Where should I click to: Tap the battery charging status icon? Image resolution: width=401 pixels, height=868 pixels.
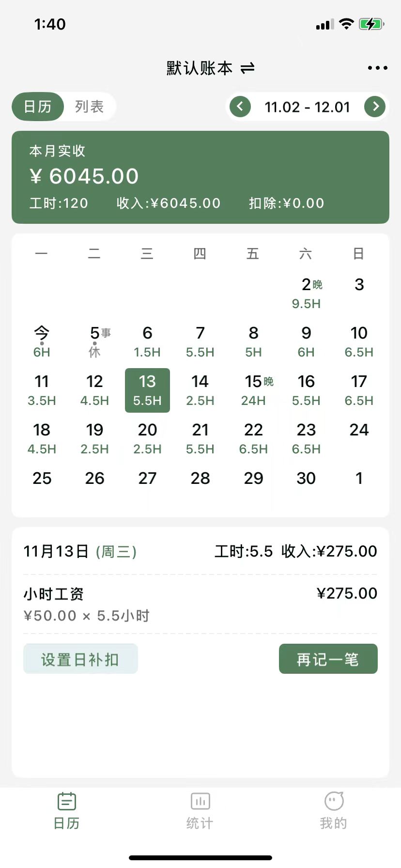[x=371, y=24]
